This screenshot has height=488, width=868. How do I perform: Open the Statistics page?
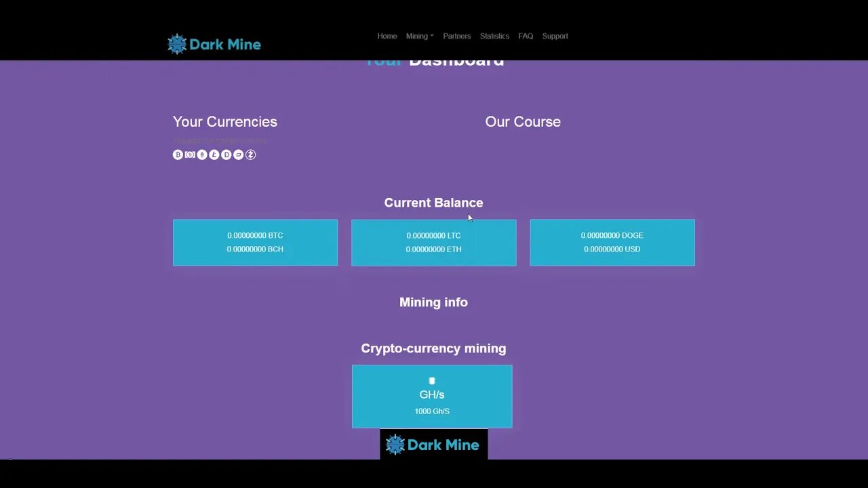coord(494,36)
